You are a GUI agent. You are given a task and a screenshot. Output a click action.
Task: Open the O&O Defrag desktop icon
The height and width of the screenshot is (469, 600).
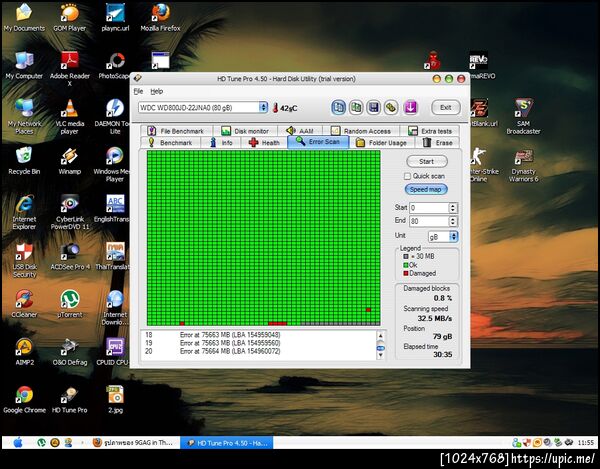point(70,352)
